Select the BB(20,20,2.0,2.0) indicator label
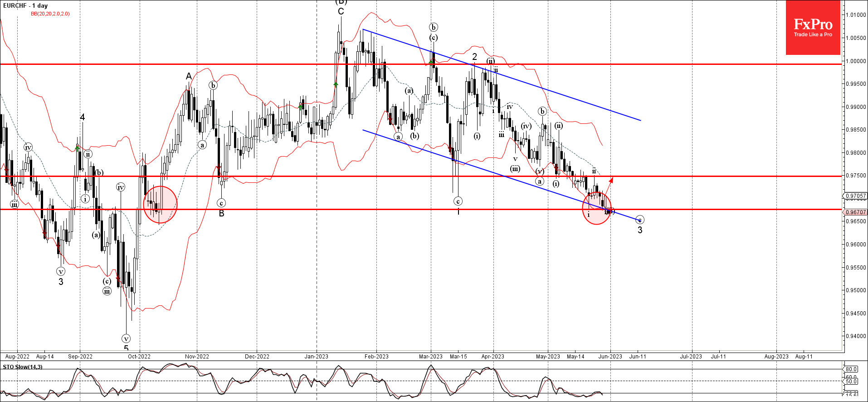 [x=50, y=14]
